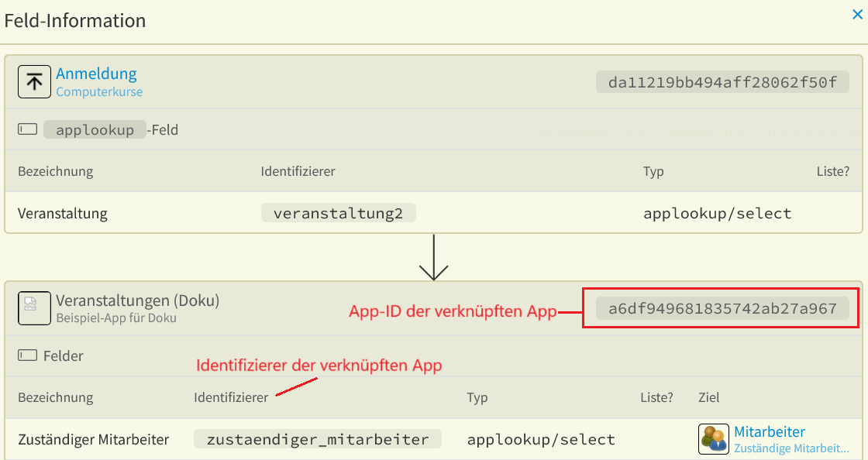Viewport: 868px width, 460px height.
Task: Click the Ziel column header
Action: pyautogui.click(x=709, y=397)
